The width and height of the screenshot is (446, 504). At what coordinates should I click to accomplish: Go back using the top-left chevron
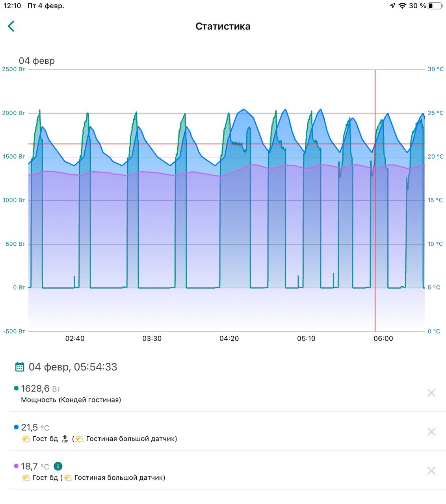11,26
